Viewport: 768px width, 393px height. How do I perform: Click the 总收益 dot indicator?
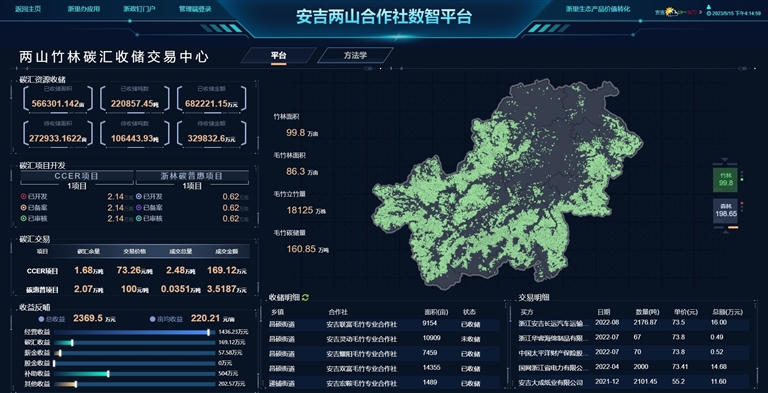(x=41, y=319)
